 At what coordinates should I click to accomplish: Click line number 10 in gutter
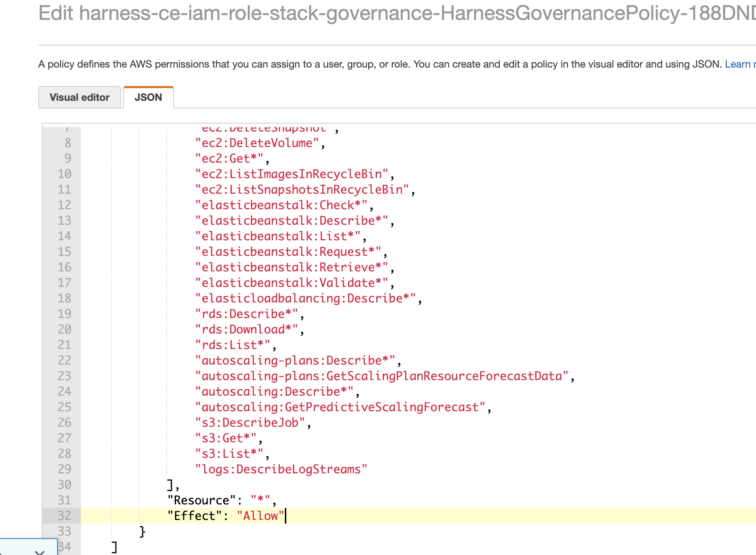[x=64, y=174]
